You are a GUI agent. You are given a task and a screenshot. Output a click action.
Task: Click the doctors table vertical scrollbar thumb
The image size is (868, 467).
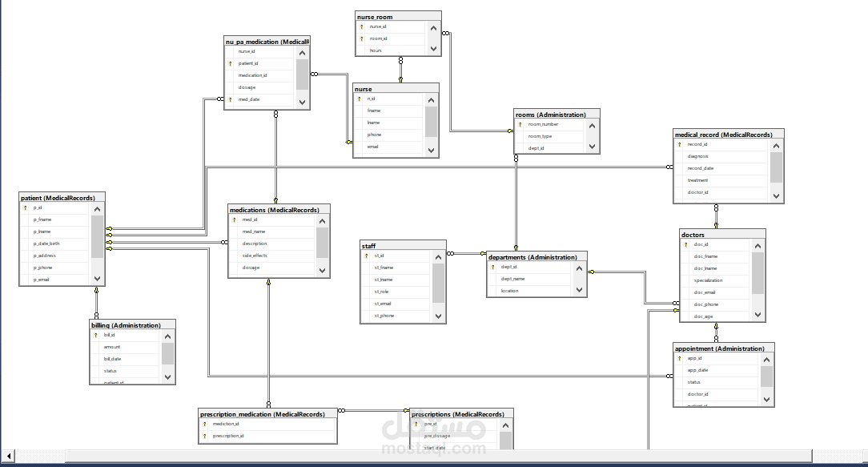757,273
